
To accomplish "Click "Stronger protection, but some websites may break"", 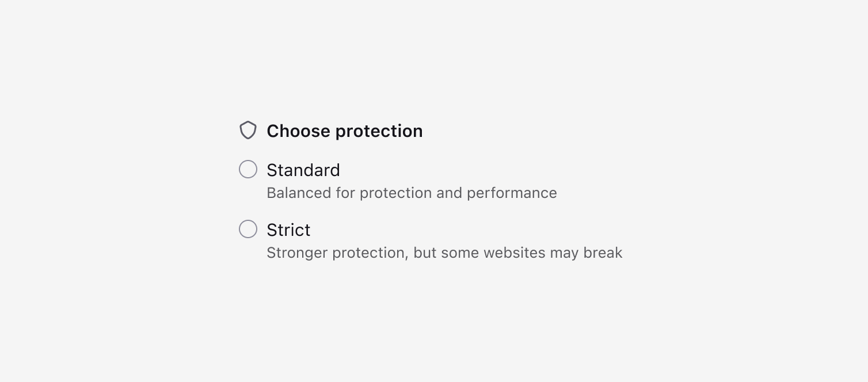I will (x=444, y=253).
